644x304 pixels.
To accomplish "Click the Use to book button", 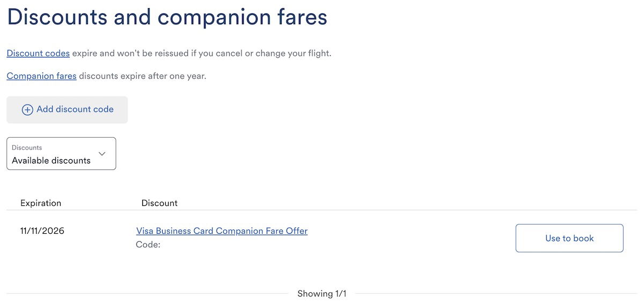I will (x=569, y=238).
